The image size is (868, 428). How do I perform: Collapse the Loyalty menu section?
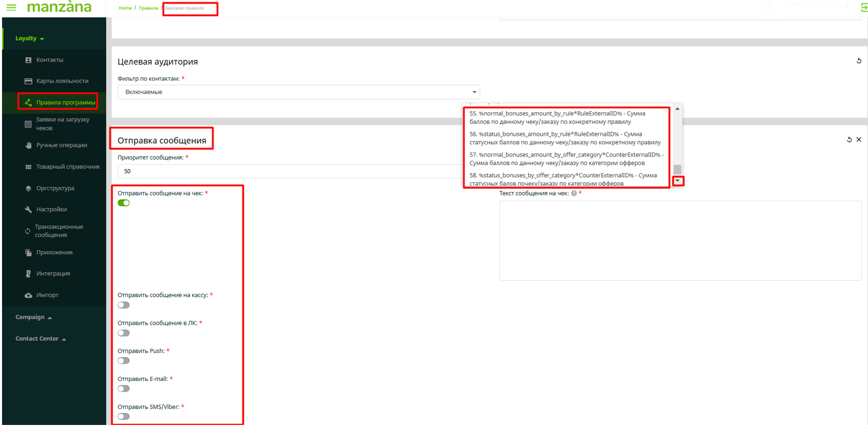tap(29, 38)
